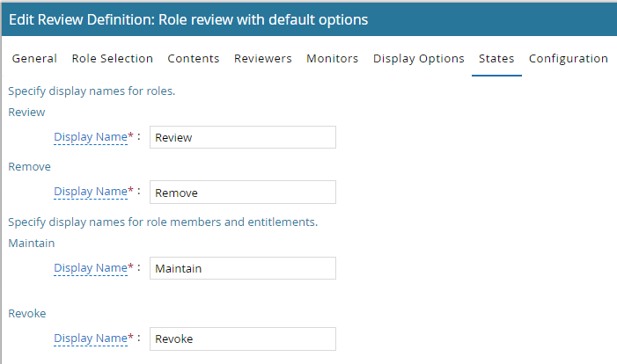Click the Display Name label under Review
Screen dimensions: 617x364
(91, 137)
